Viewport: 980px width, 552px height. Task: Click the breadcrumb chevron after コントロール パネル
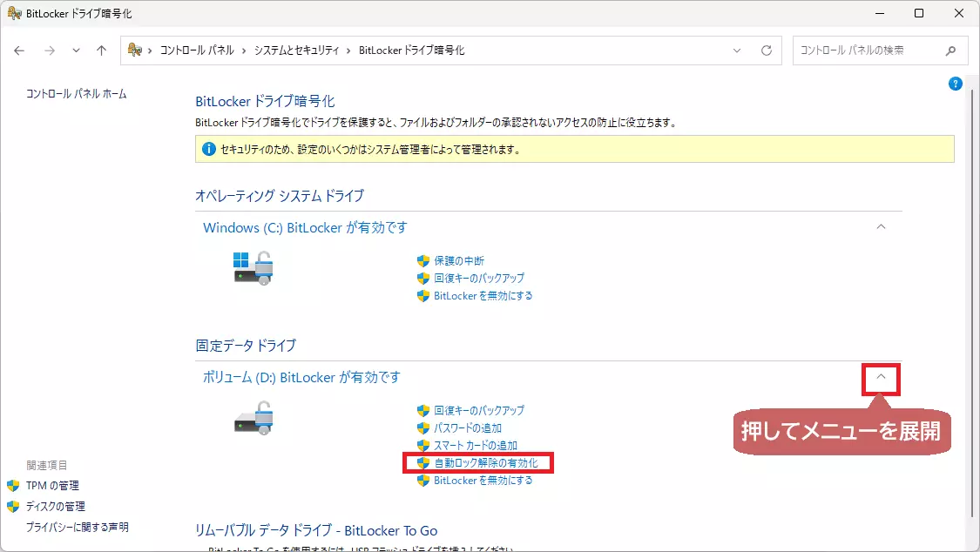244,50
